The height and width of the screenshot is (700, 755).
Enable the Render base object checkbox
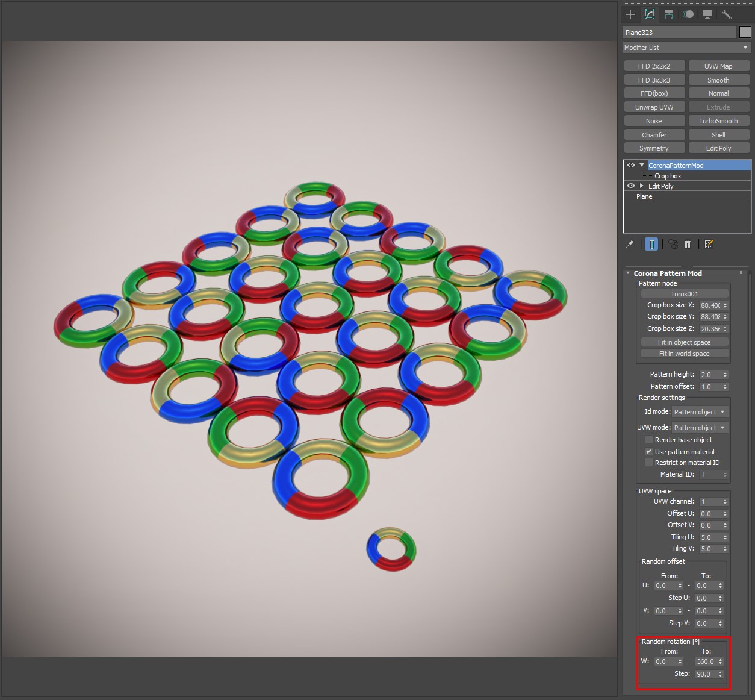click(648, 440)
